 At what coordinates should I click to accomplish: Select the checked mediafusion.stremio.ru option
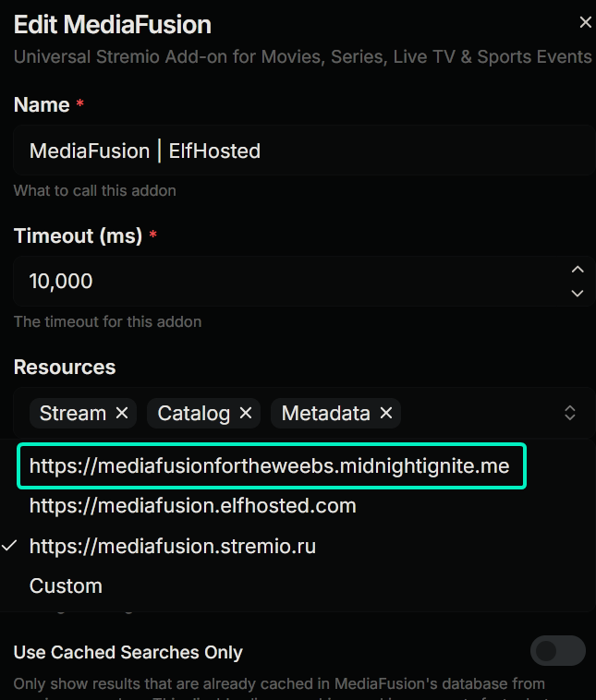pos(173,546)
